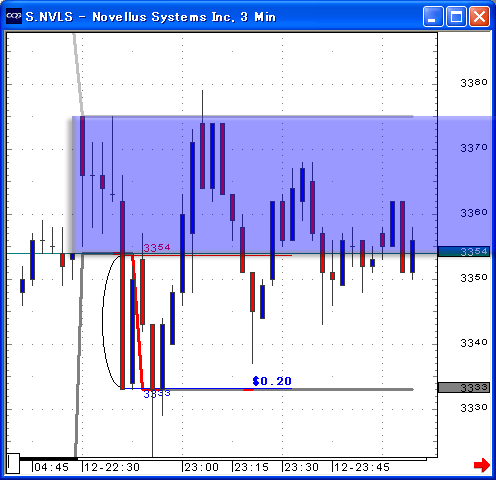Click the 3370 price axis label
Viewport: 496px width, 480px height.
[x=474, y=148]
